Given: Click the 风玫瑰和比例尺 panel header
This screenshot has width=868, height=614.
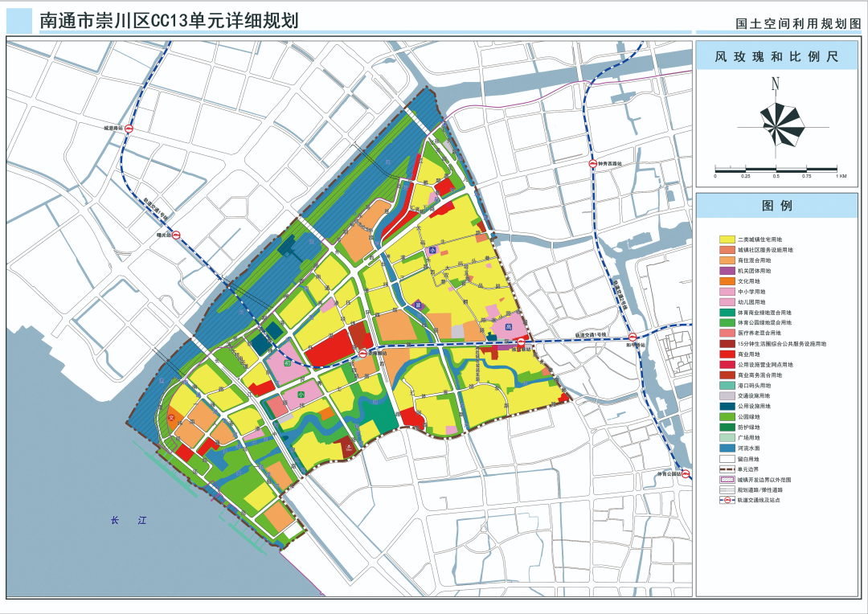Looking at the screenshot, I should (x=776, y=58).
